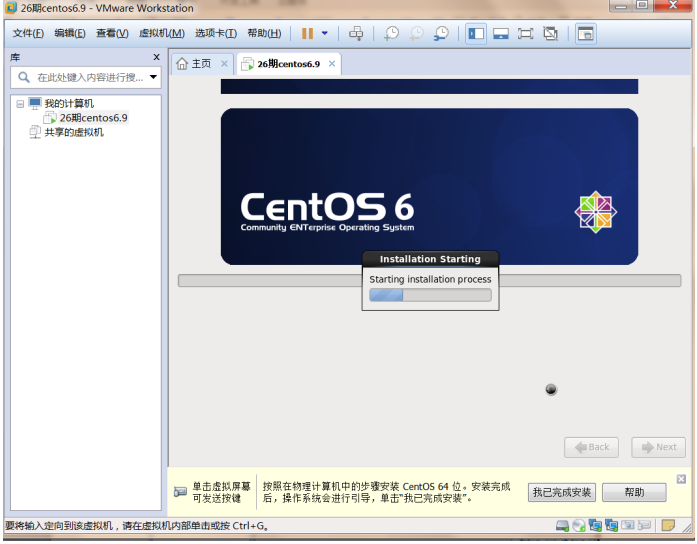Open the 文件(F) menu
Screen dimensions: 697x544
(x=28, y=33)
